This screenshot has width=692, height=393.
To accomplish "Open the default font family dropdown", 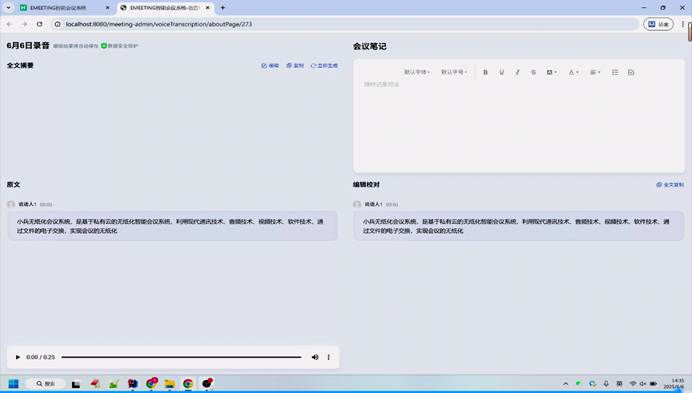I will [x=417, y=72].
